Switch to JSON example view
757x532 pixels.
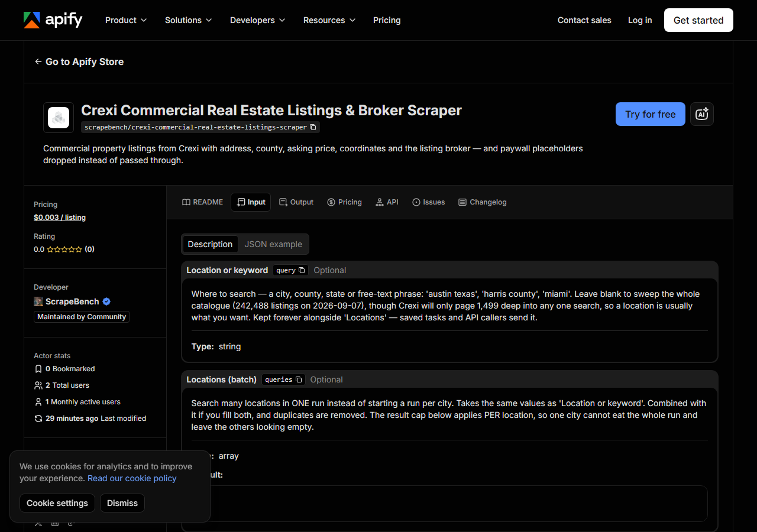(273, 244)
